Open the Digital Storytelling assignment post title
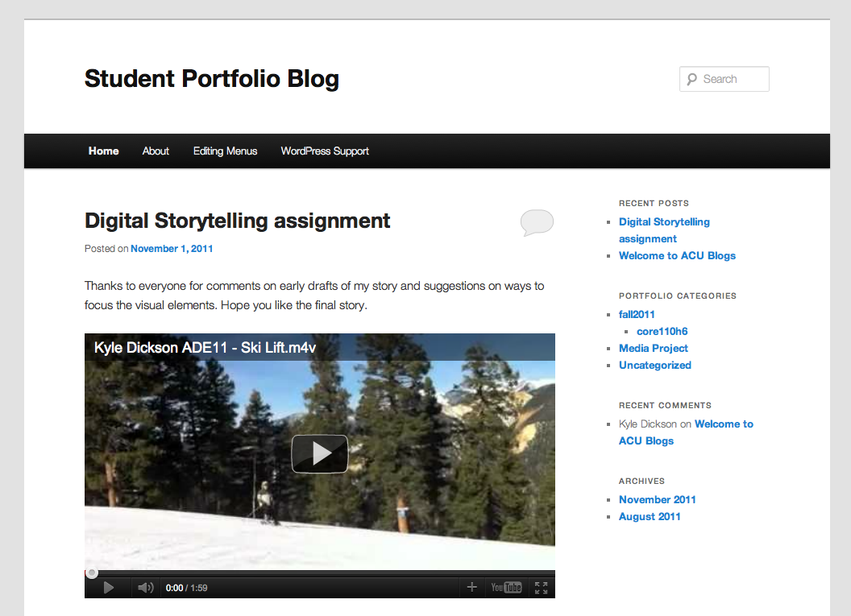This screenshot has height=616, width=851. 237,221
